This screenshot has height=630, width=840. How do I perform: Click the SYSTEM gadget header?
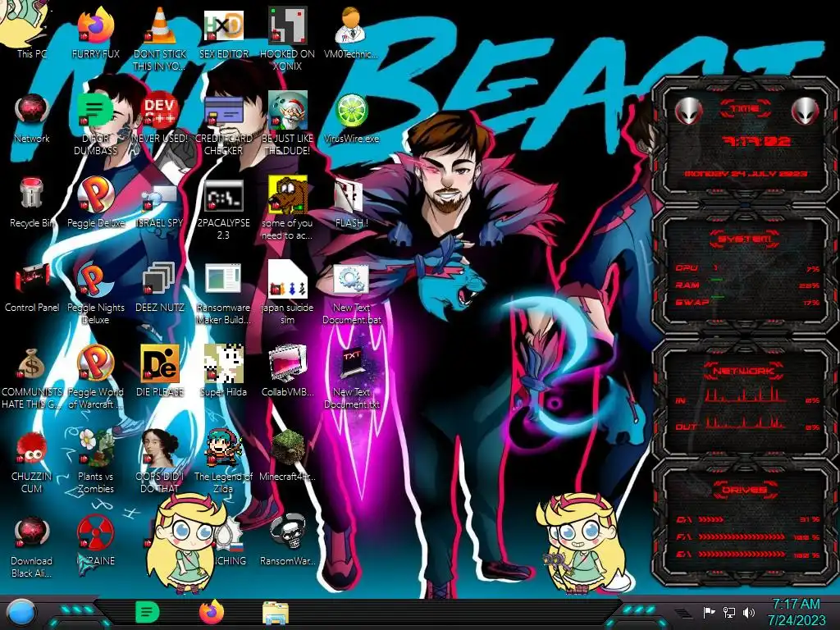click(745, 239)
